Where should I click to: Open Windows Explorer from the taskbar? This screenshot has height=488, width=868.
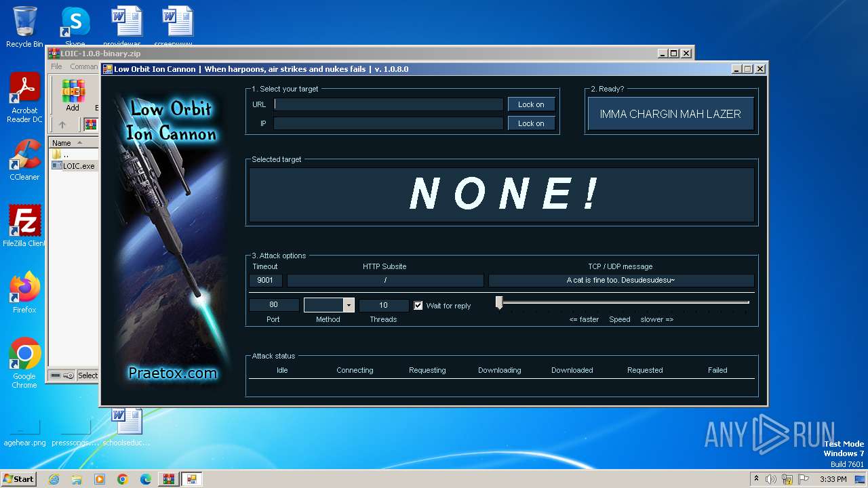click(x=77, y=479)
